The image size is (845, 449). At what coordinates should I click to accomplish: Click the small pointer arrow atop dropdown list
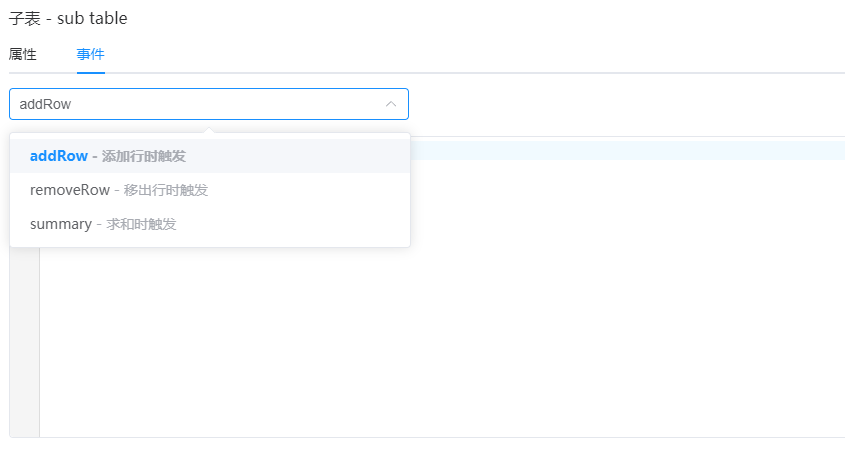tap(209, 130)
